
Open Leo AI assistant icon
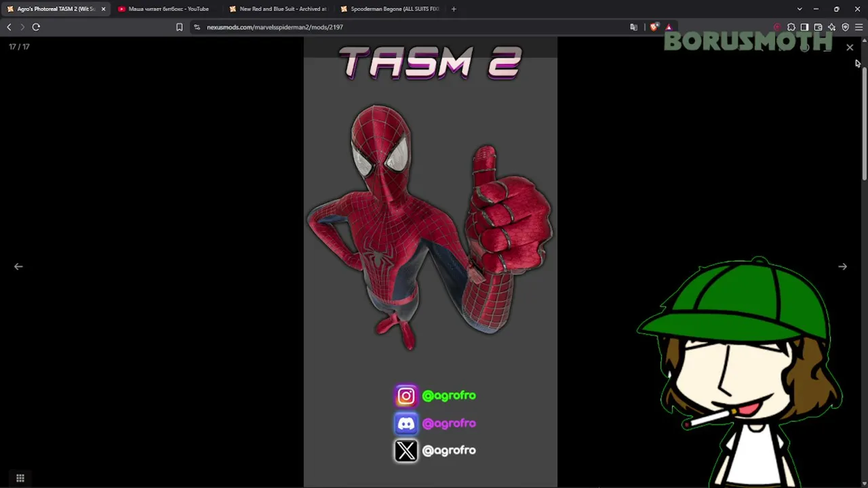point(831,27)
